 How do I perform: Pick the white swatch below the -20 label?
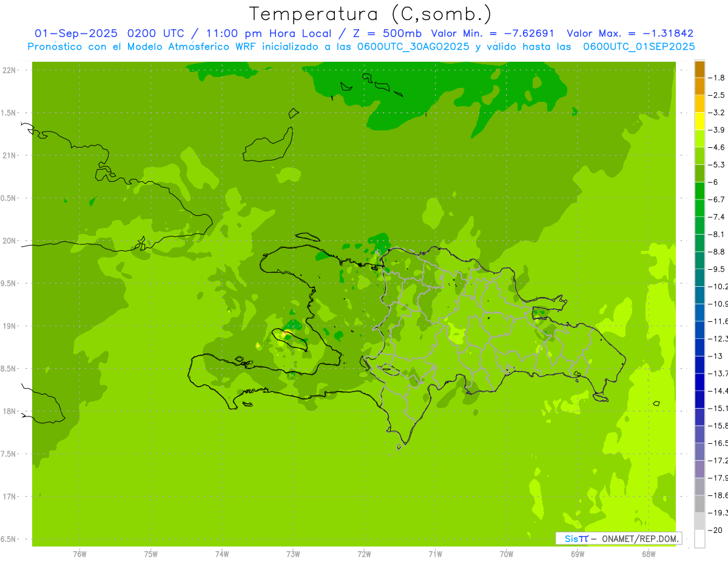click(699, 539)
